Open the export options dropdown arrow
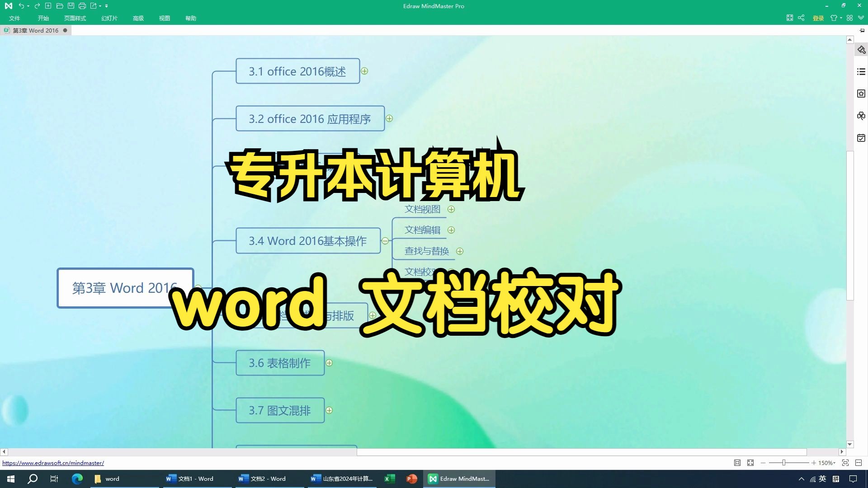The height and width of the screenshot is (488, 868). 100,6
